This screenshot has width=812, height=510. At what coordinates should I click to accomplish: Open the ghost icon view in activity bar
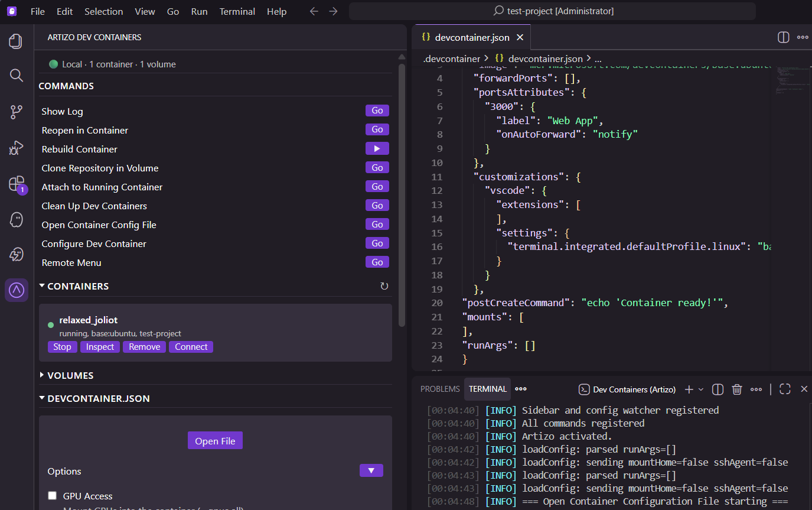(17, 220)
